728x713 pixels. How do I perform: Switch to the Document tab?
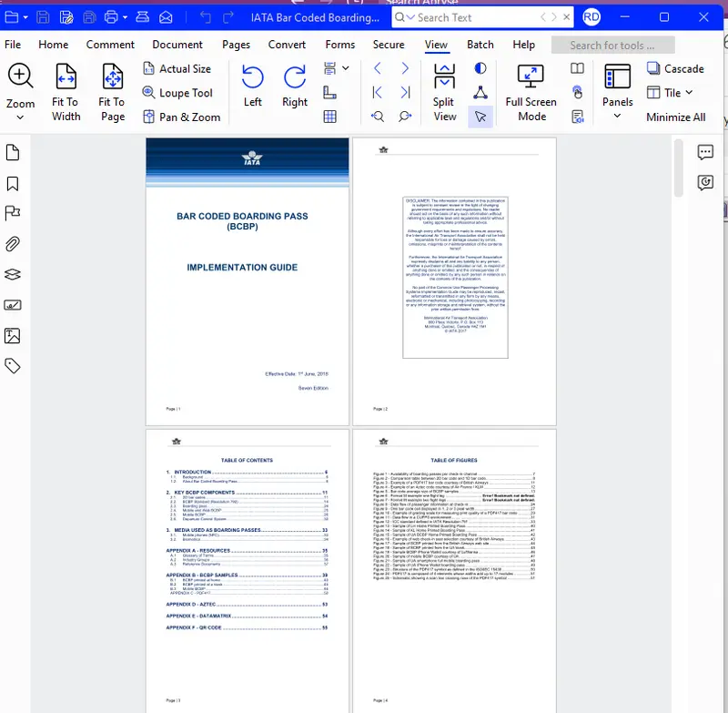pyautogui.click(x=177, y=45)
